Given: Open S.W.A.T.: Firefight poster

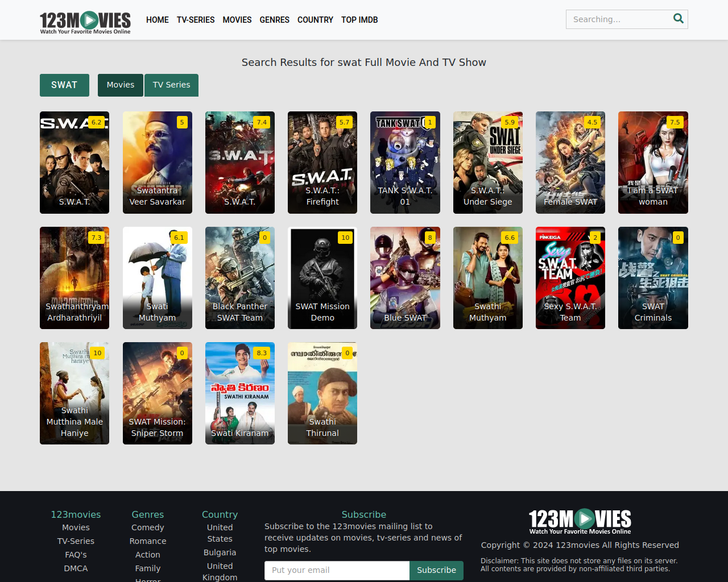Looking at the screenshot, I should tap(322, 163).
